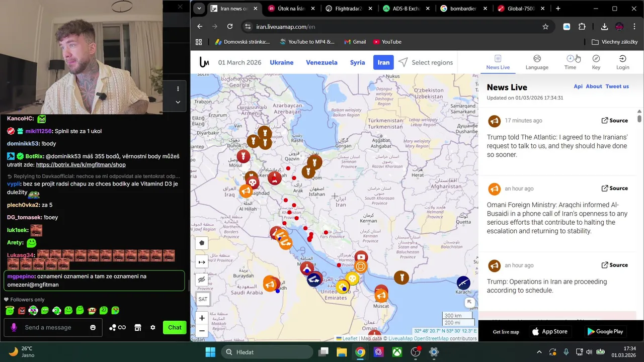Open the Language selector
This screenshot has height=362, width=644.
pos(537,62)
